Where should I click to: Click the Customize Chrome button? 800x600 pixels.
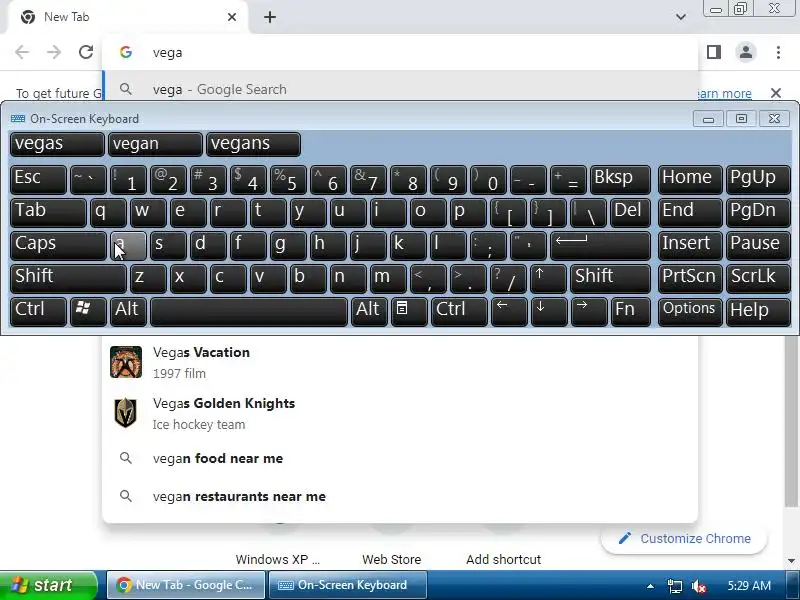pyautogui.click(x=684, y=538)
